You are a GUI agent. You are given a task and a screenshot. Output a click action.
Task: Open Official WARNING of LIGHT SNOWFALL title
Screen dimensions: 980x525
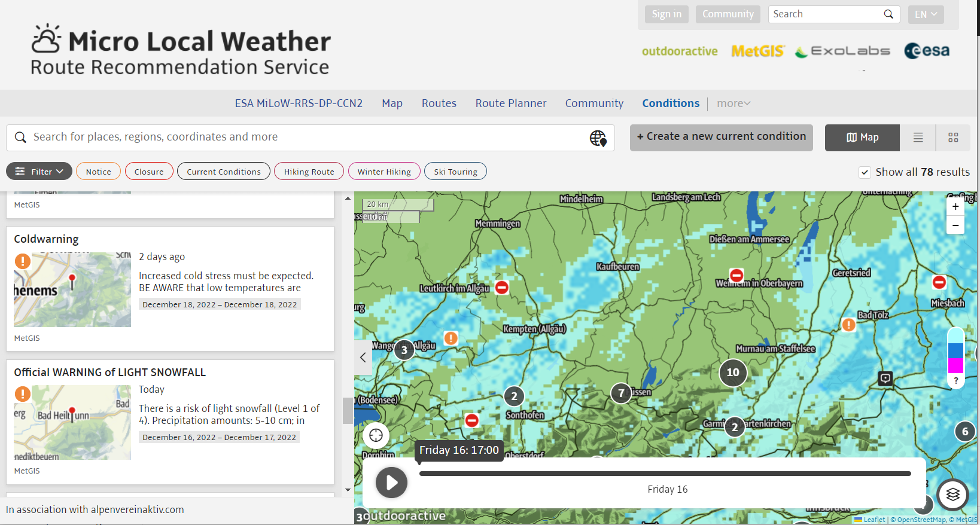coord(110,373)
